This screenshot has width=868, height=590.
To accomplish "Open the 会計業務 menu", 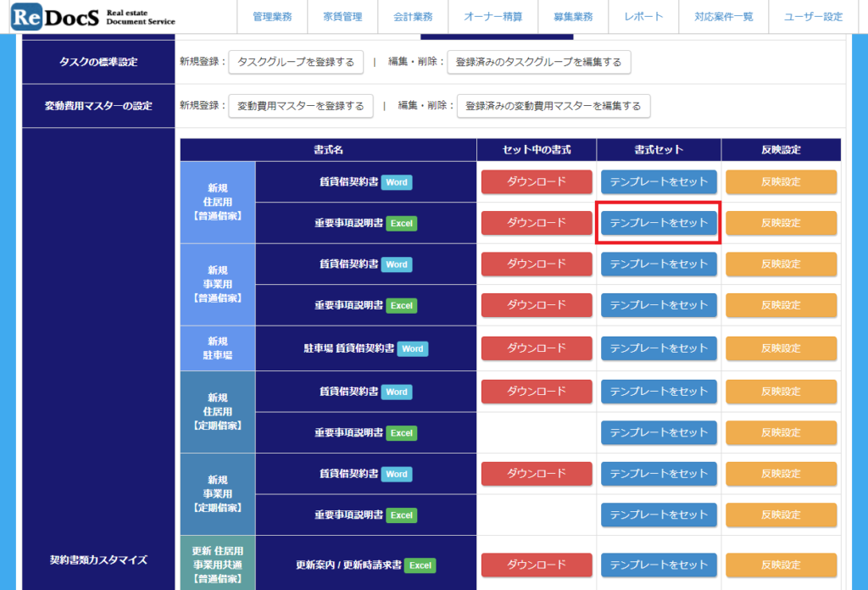I will [x=413, y=17].
